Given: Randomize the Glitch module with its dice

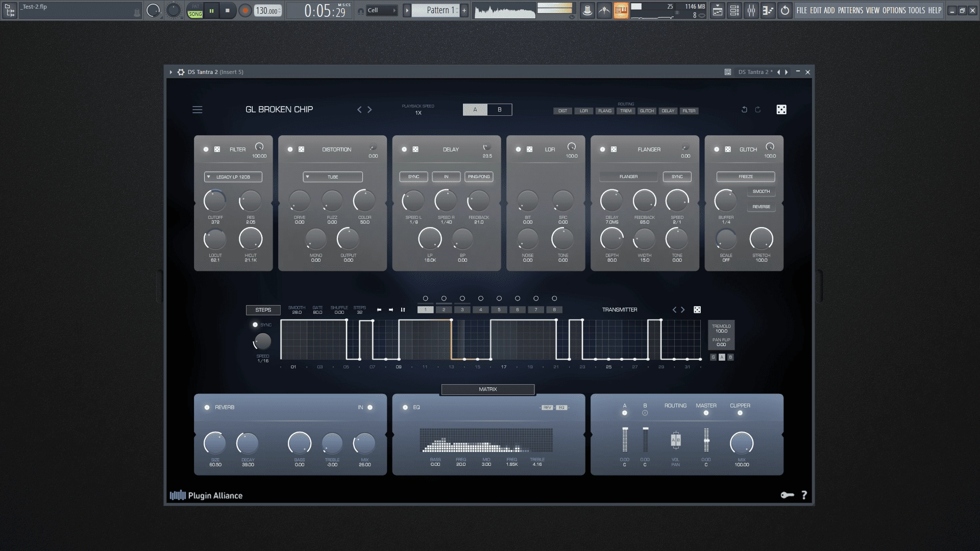Looking at the screenshot, I should click(728, 149).
